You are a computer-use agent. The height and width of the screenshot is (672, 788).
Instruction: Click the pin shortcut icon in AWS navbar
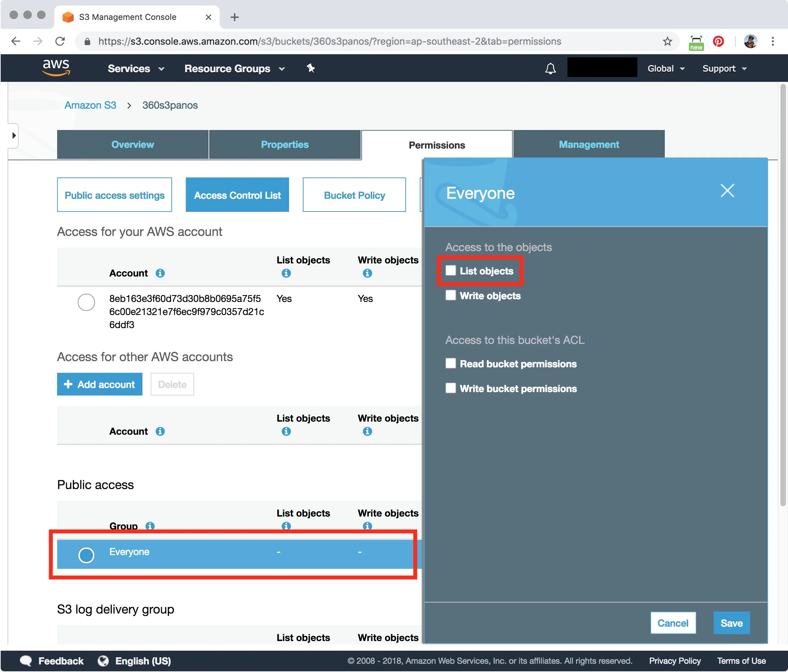click(311, 68)
